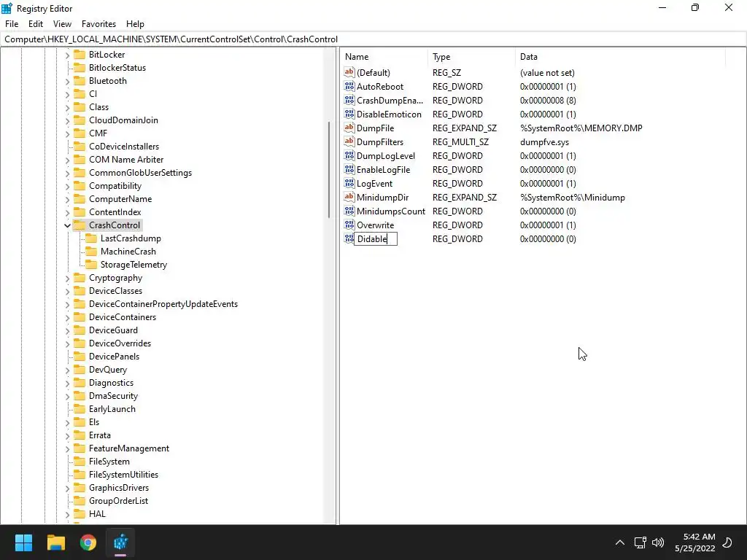
Task: Sort values by Data column
Action: (x=620, y=57)
